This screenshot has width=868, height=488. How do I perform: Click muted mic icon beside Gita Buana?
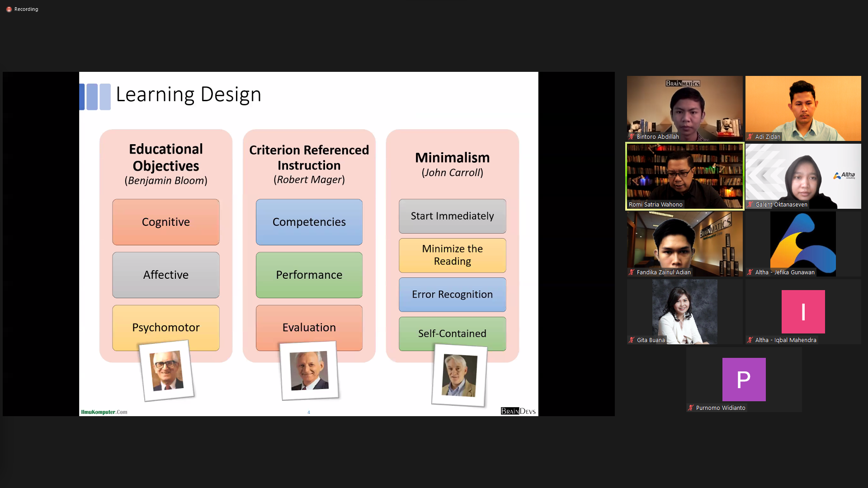632,340
